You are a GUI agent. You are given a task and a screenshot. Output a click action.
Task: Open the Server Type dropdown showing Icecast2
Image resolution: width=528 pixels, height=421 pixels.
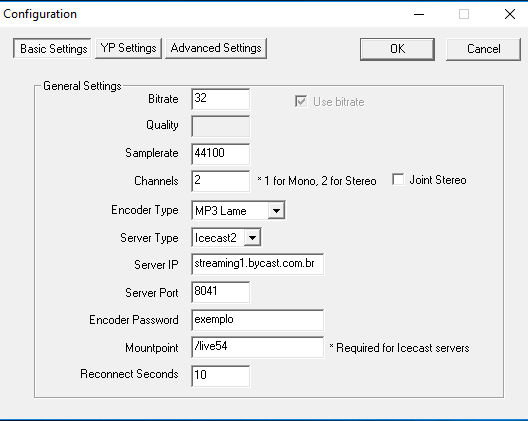pyautogui.click(x=226, y=238)
